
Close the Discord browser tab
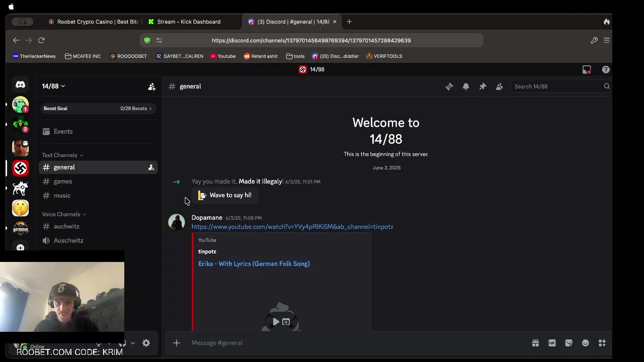[x=335, y=22]
